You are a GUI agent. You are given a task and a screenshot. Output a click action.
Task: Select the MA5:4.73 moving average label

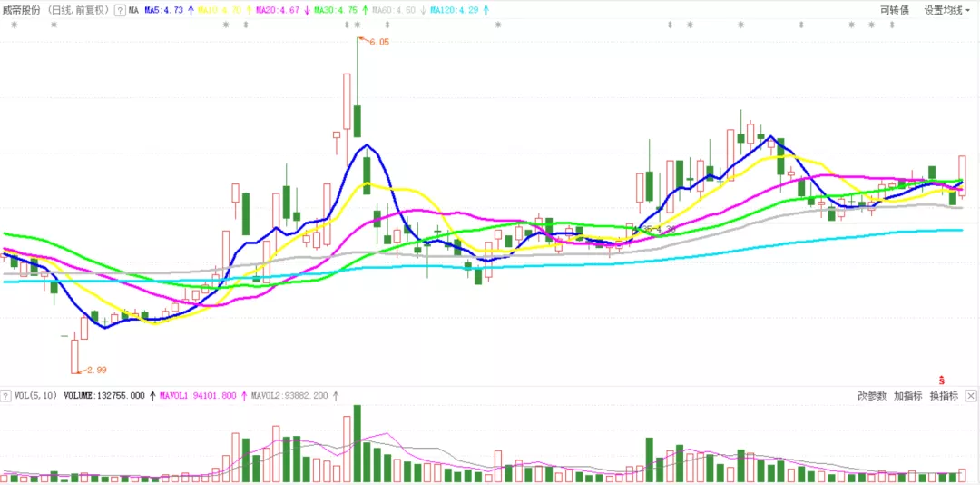coord(163,10)
